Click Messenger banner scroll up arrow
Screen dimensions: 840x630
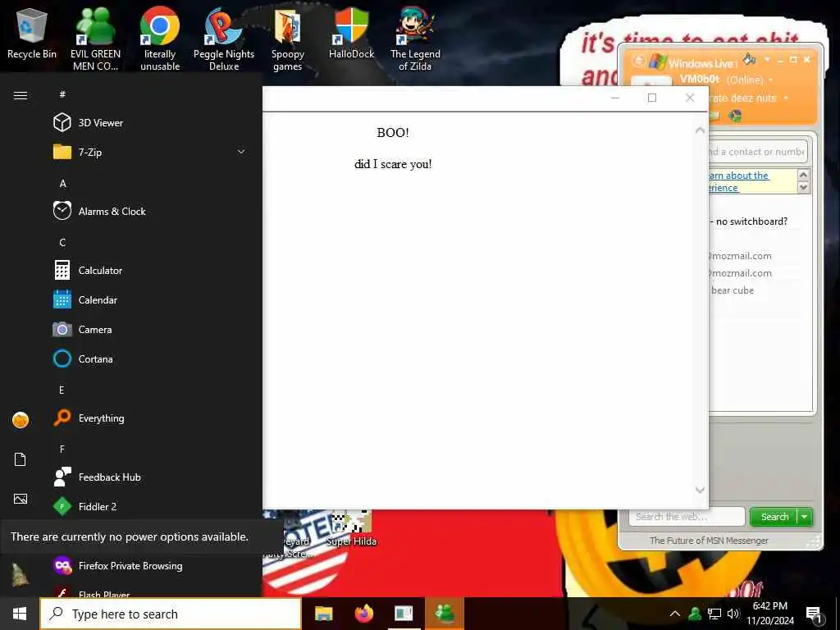pyautogui.click(x=803, y=175)
